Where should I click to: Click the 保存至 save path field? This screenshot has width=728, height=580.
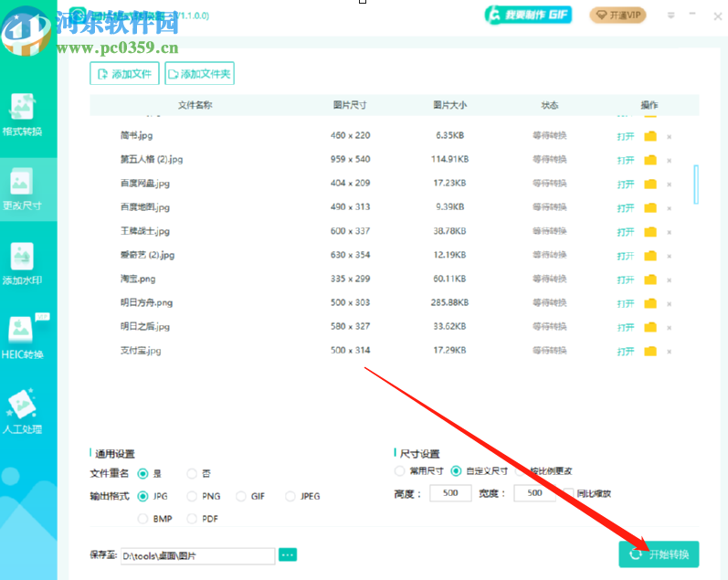(x=198, y=556)
